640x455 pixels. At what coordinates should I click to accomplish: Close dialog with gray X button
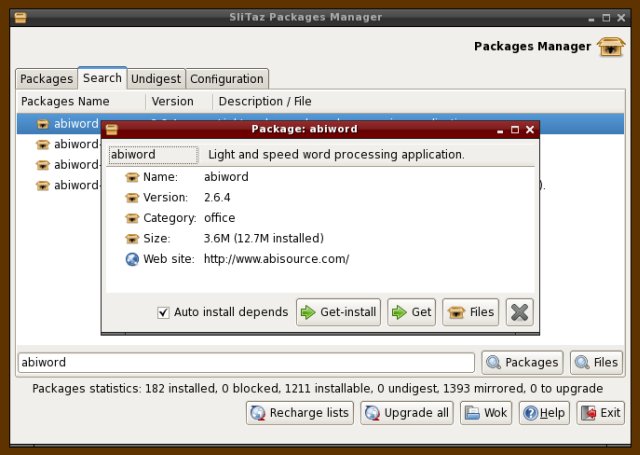[520, 312]
